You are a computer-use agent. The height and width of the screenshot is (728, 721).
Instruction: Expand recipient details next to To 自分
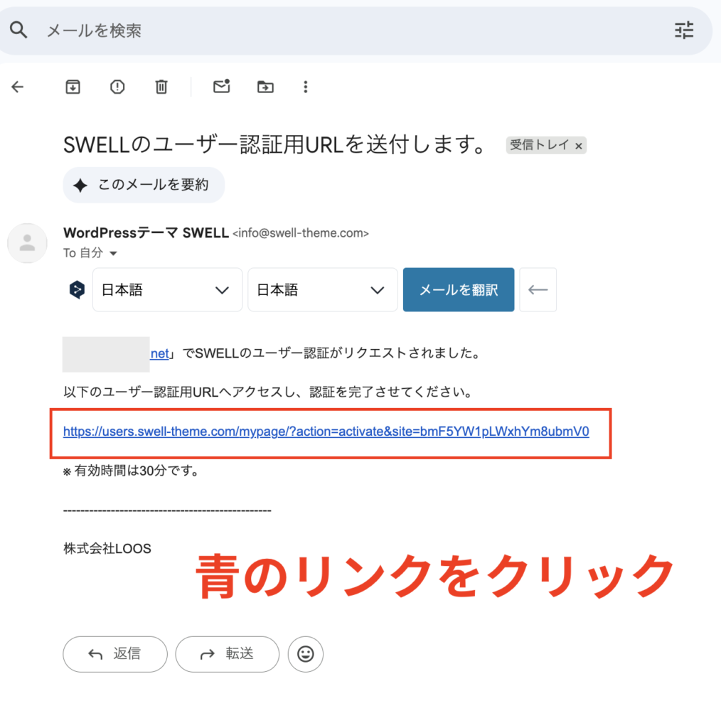click(113, 253)
